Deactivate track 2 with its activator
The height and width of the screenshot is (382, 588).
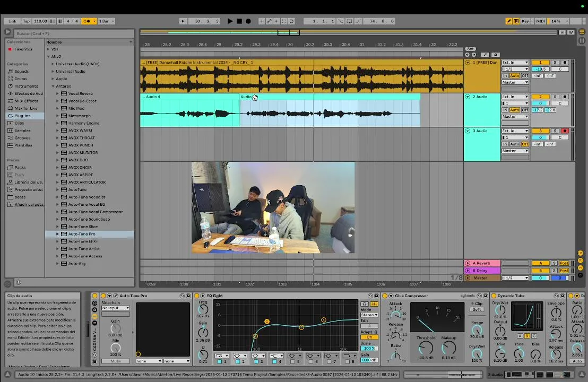[x=540, y=97]
